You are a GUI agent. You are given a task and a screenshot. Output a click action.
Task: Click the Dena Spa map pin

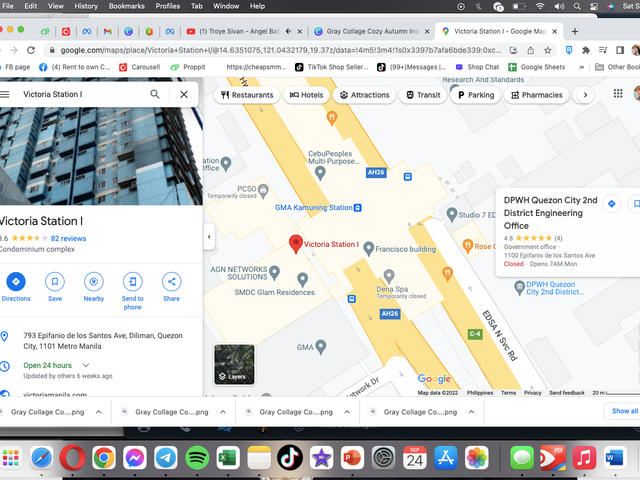click(x=389, y=276)
